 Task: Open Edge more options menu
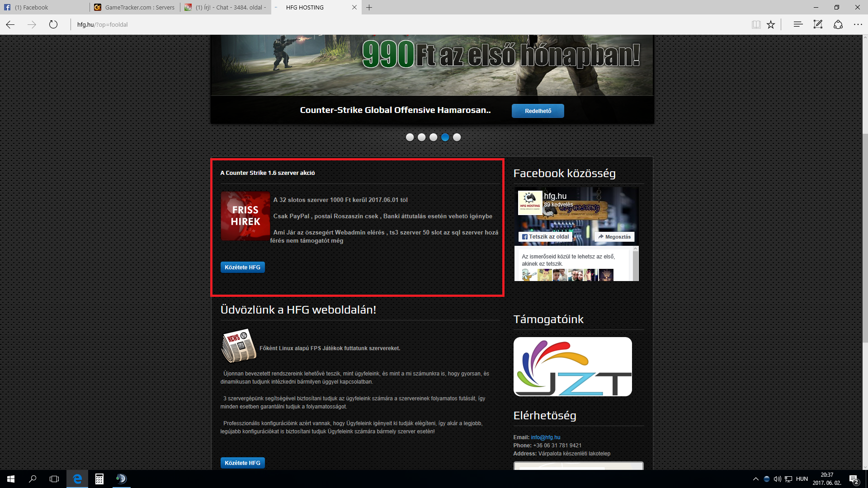(x=858, y=24)
